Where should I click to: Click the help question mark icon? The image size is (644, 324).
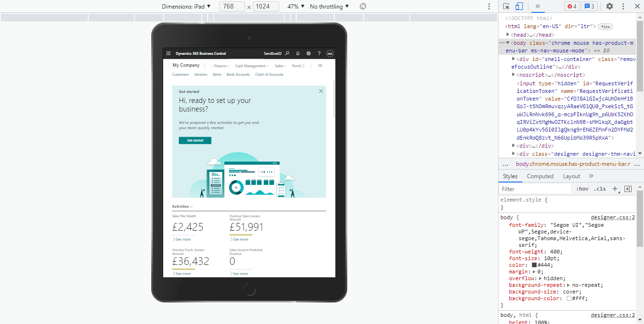point(319,53)
